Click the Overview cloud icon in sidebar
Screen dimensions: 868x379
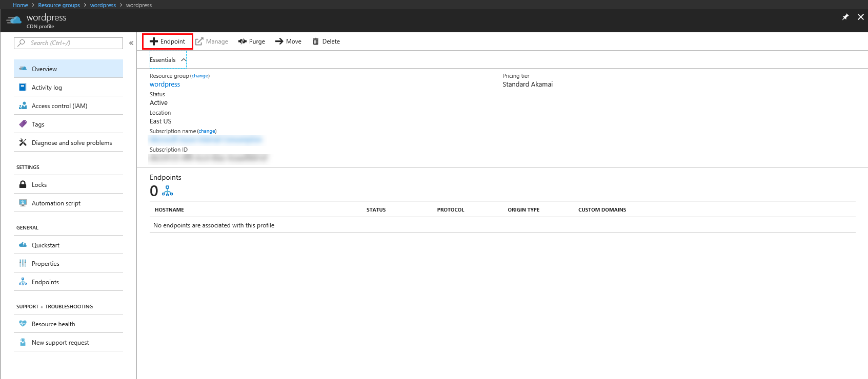(23, 69)
